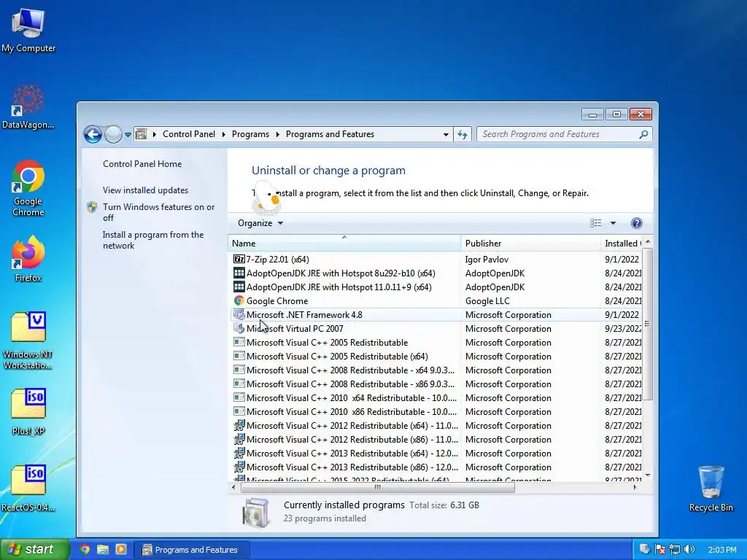Open media player in taskbar quick launch
The width and height of the screenshot is (747, 560).
point(121,549)
